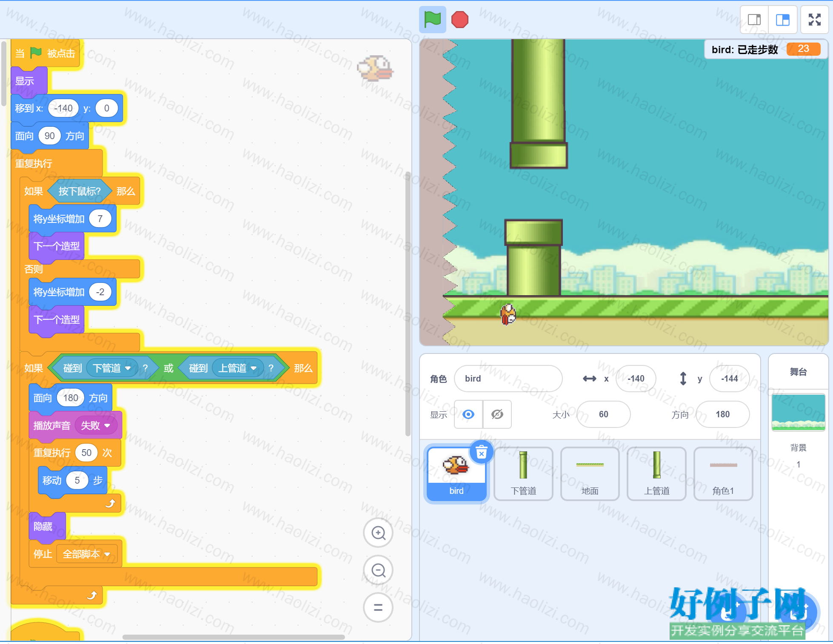Edit the 180 direction value in block
Screen dimensions: 833x644
pos(71,398)
